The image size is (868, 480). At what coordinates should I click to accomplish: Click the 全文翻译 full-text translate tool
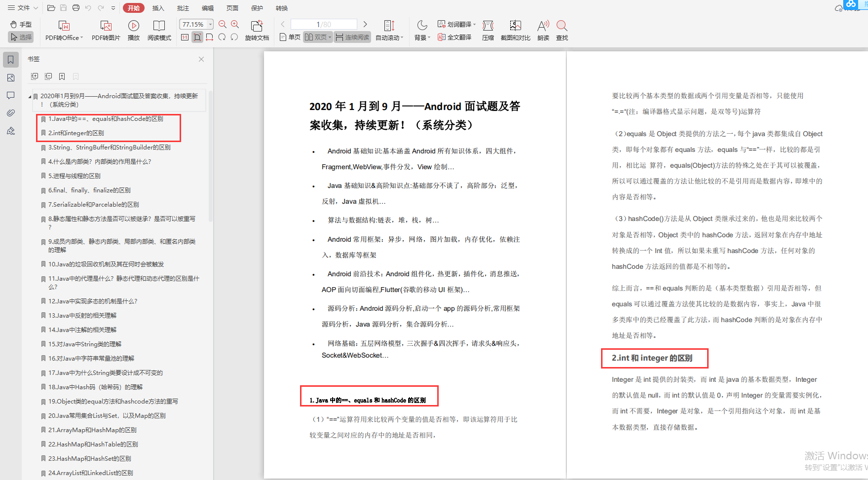[x=454, y=37]
